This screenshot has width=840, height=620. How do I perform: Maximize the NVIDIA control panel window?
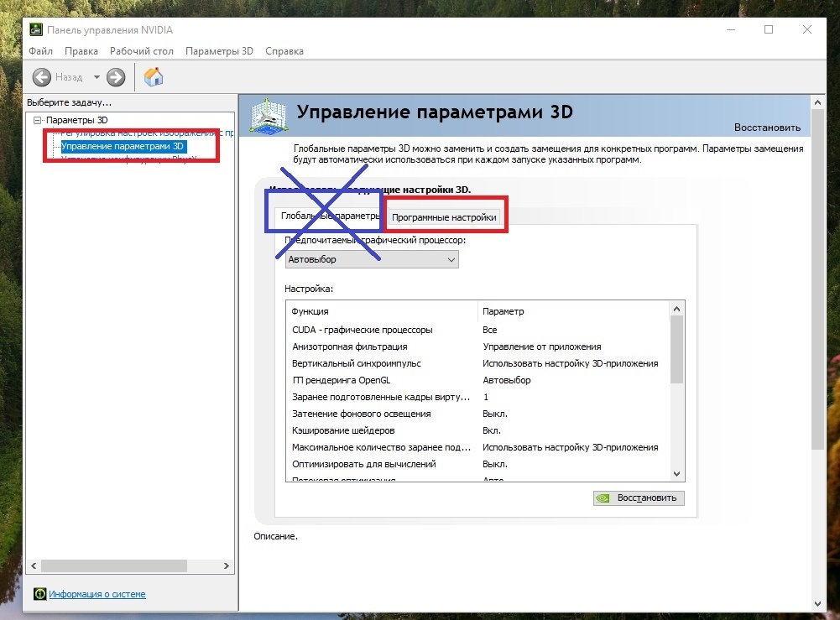(x=768, y=29)
